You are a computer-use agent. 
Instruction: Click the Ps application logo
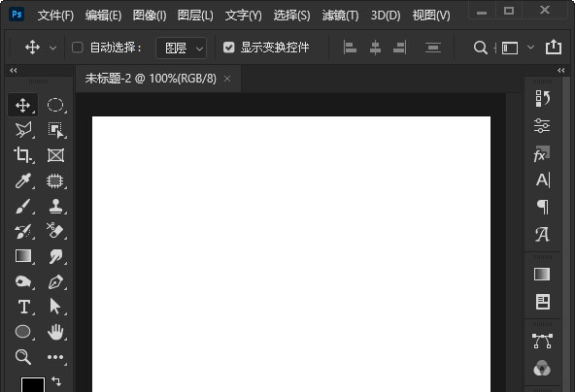pos(17,15)
